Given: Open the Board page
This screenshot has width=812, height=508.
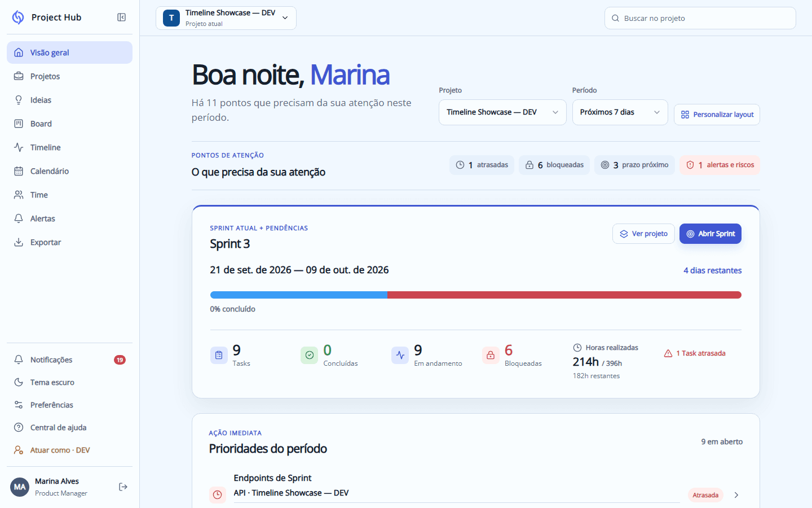Looking at the screenshot, I should pyautogui.click(x=69, y=124).
